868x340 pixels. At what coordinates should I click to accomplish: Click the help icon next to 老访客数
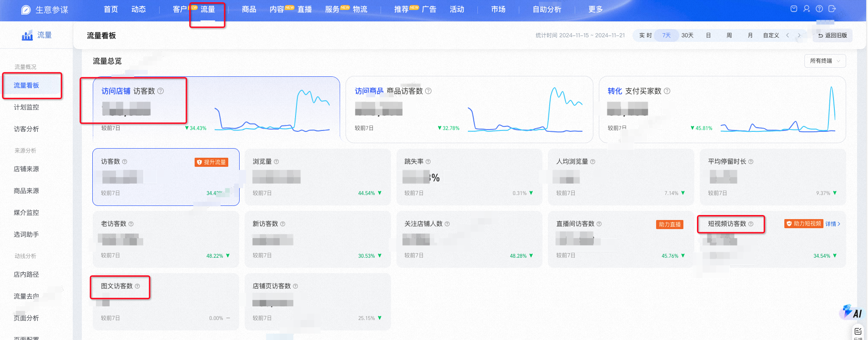[131, 224]
